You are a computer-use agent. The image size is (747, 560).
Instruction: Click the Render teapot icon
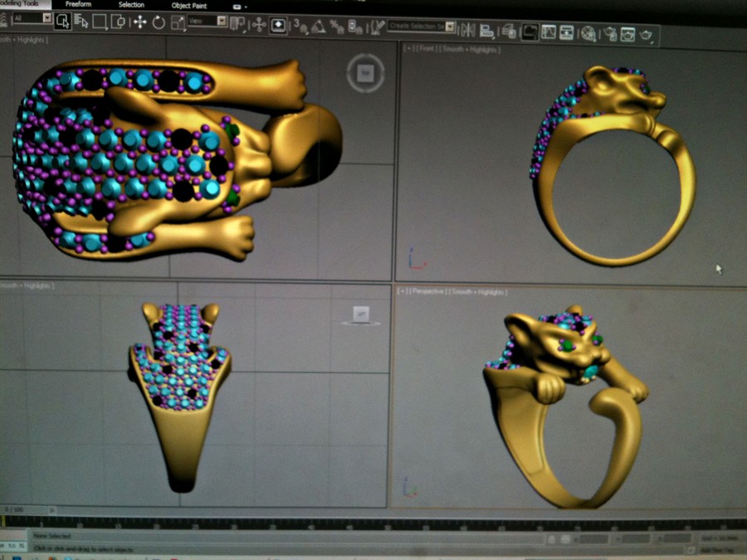646,35
